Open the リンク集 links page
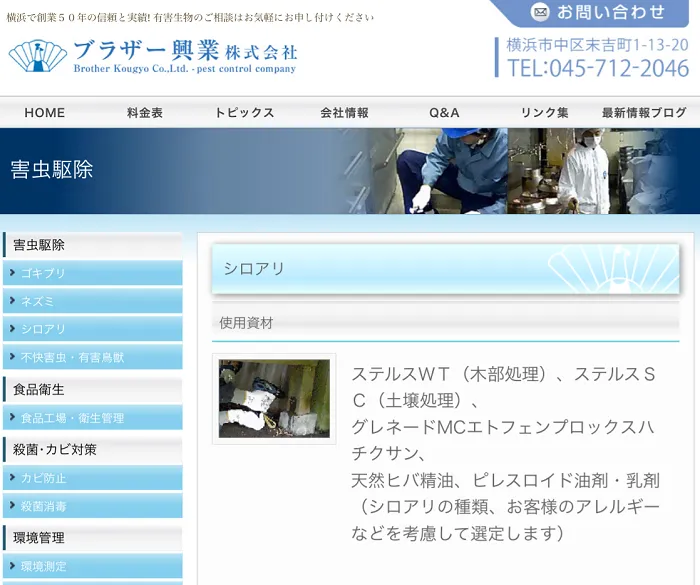 [544, 113]
